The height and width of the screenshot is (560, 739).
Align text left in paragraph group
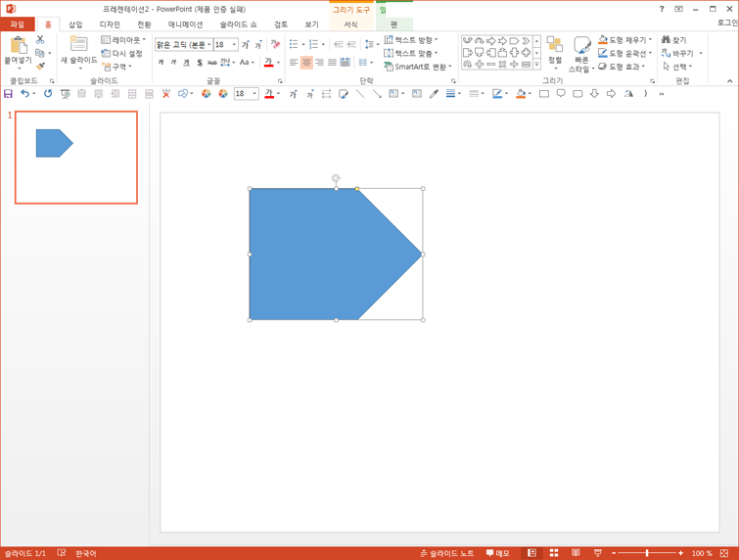point(294,63)
